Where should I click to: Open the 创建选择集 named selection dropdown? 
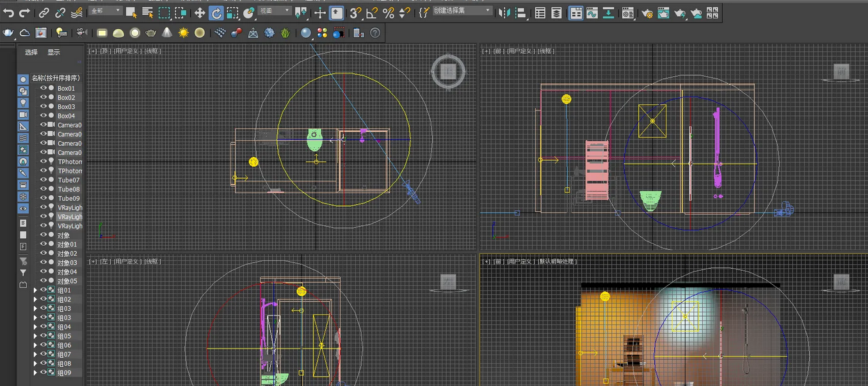[x=463, y=11]
